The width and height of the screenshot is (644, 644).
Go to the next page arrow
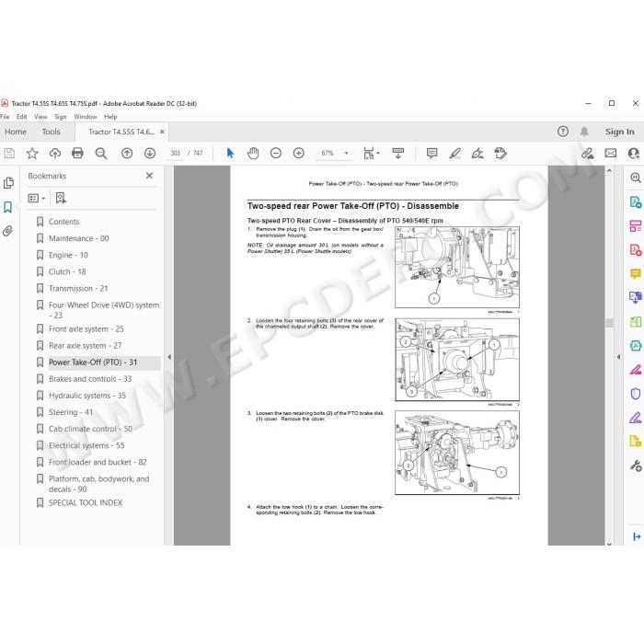(x=150, y=154)
